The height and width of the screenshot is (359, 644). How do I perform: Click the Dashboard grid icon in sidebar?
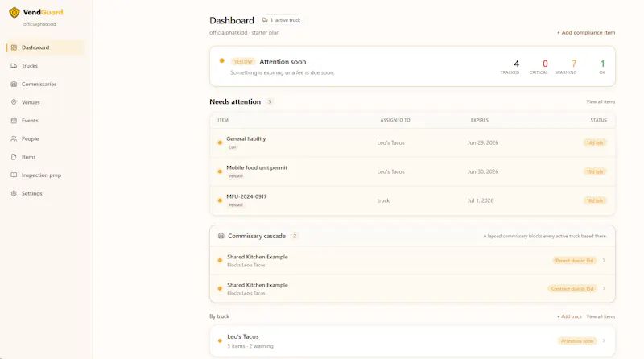tap(14, 47)
